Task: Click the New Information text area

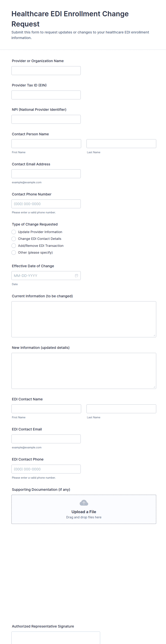Action: click(84, 371)
